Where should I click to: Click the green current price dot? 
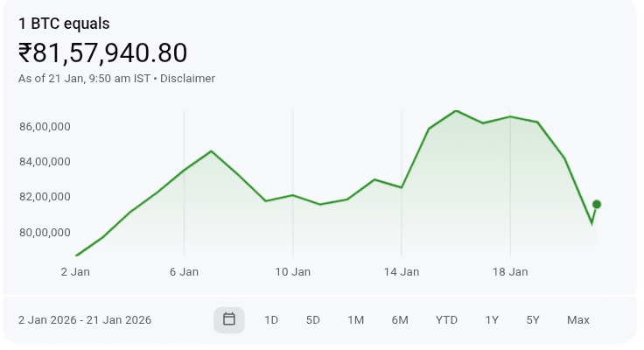(597, 204)
